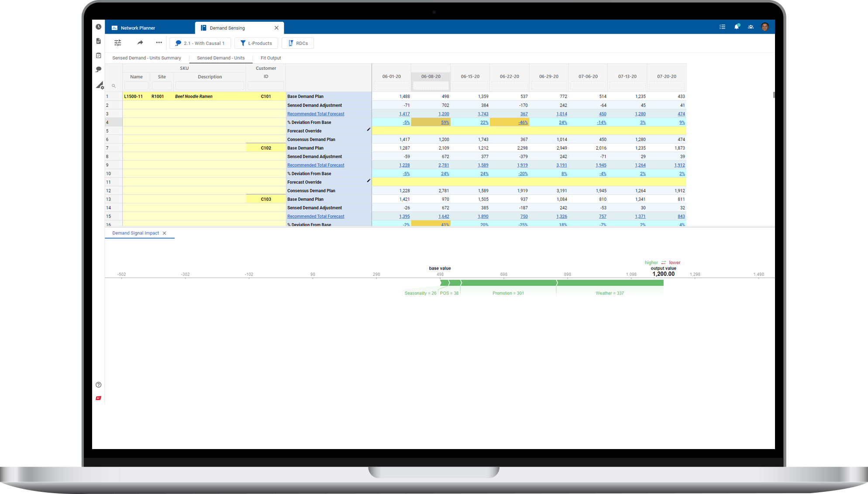Image resolution: width=868 pixels, height=494 pixels.
Task: Open the notifications bell
Action: (737, 27)
